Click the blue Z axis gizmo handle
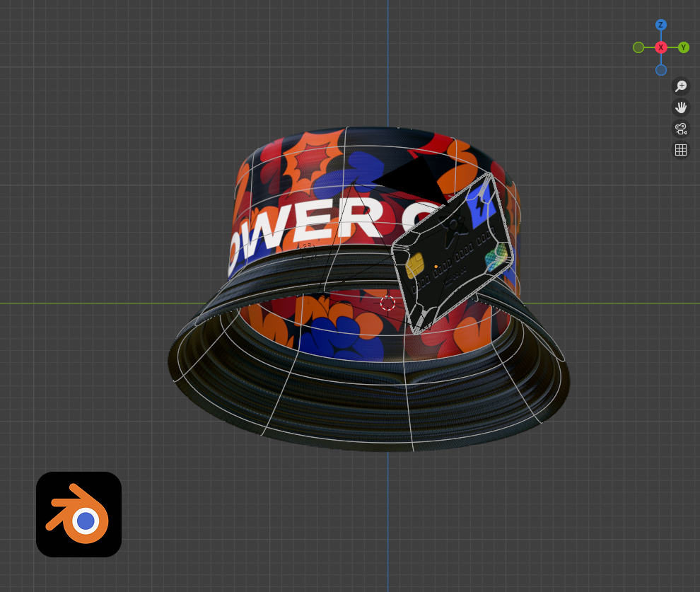Screen dimensions: 700x592 click(x=660, y=25)
